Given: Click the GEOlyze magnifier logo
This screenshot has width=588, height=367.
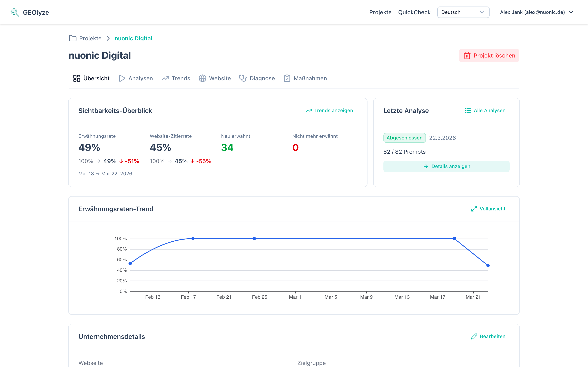Looking at the screenshot, I should pos(14,12).
